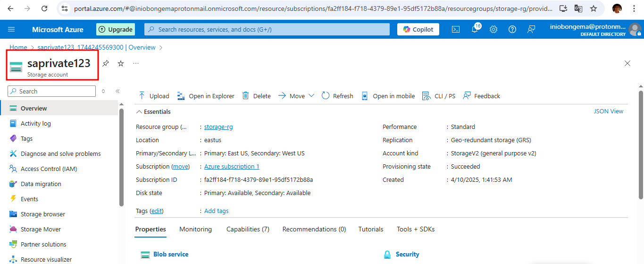Screen dimensions: 644x264
Task: Open the more options ellipsis beside saprivate123
Action: [x=136, y=63]
